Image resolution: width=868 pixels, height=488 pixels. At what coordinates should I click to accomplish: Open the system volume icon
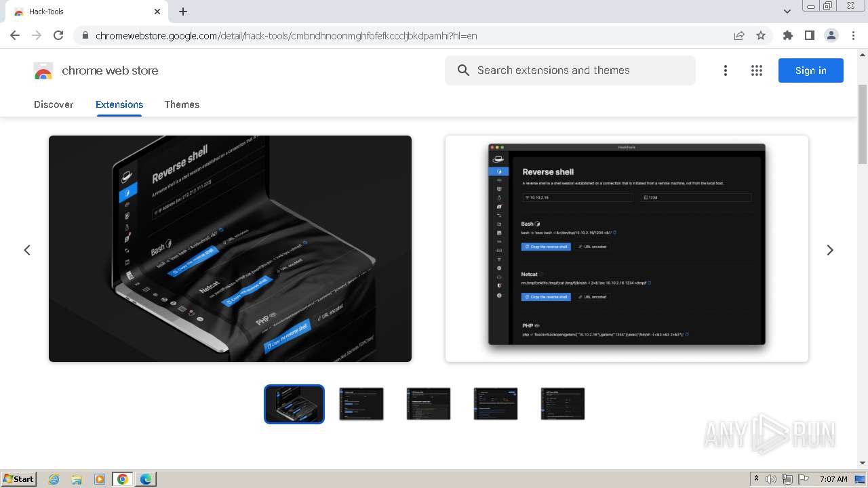pyautogui.click(x=771, y=479)
